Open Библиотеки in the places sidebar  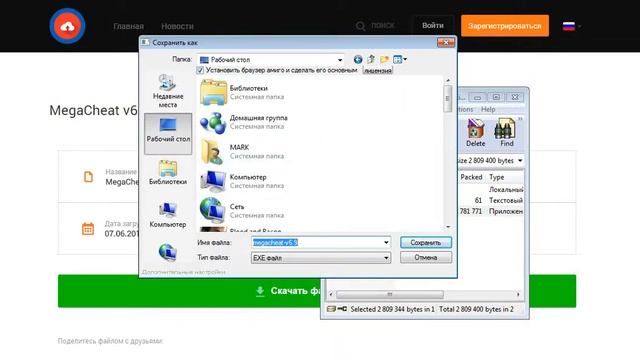click(x=168, y=173)
